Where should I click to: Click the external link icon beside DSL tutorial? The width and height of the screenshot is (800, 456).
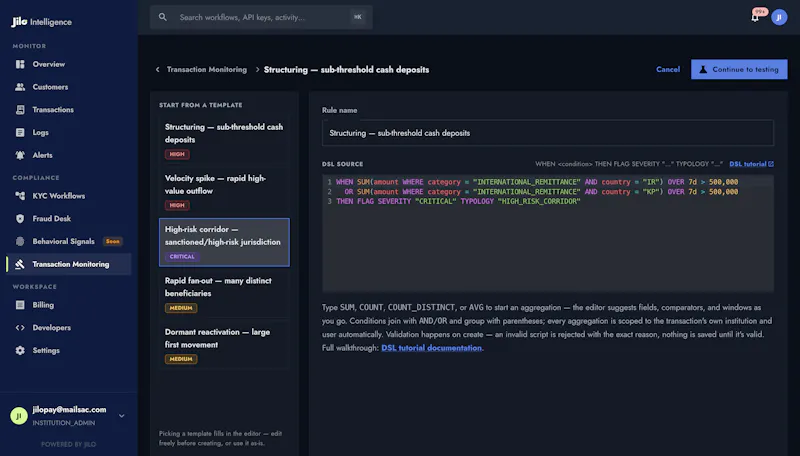(771, 164)
